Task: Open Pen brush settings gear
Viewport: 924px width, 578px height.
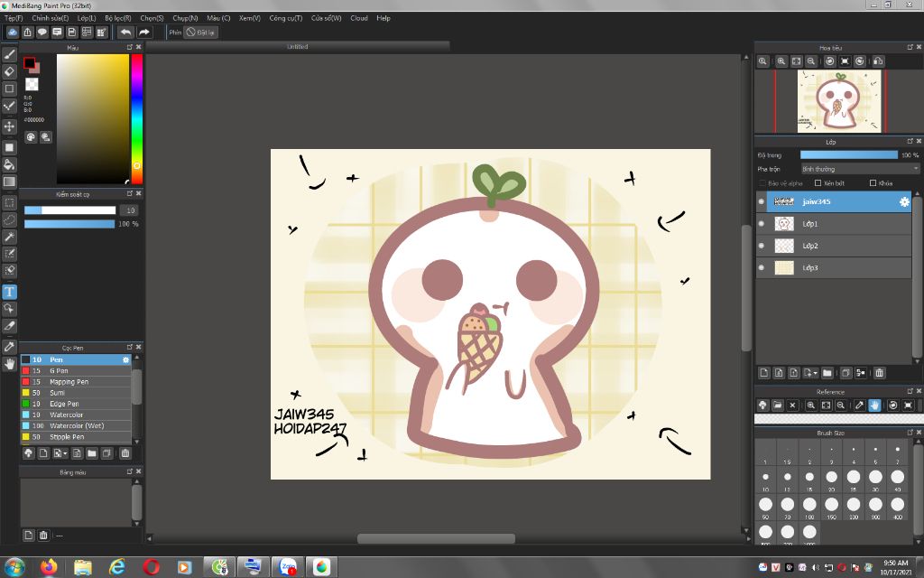Action: point(125,359)
